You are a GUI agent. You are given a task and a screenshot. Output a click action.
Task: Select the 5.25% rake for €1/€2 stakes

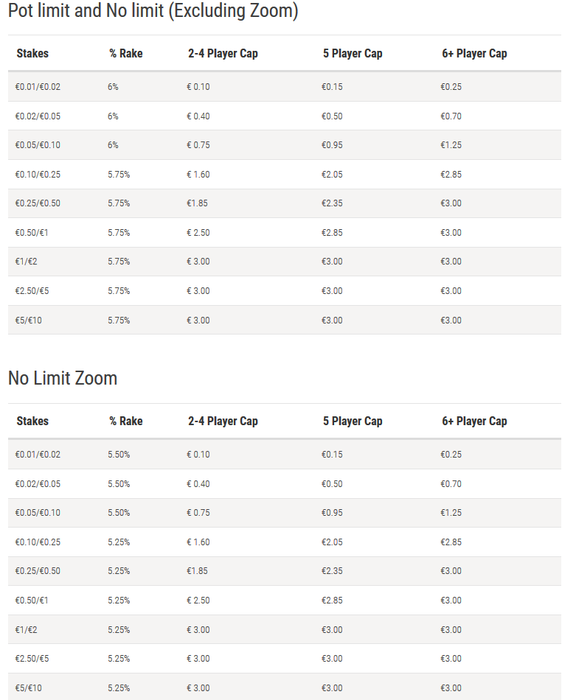tap(119, 630)
